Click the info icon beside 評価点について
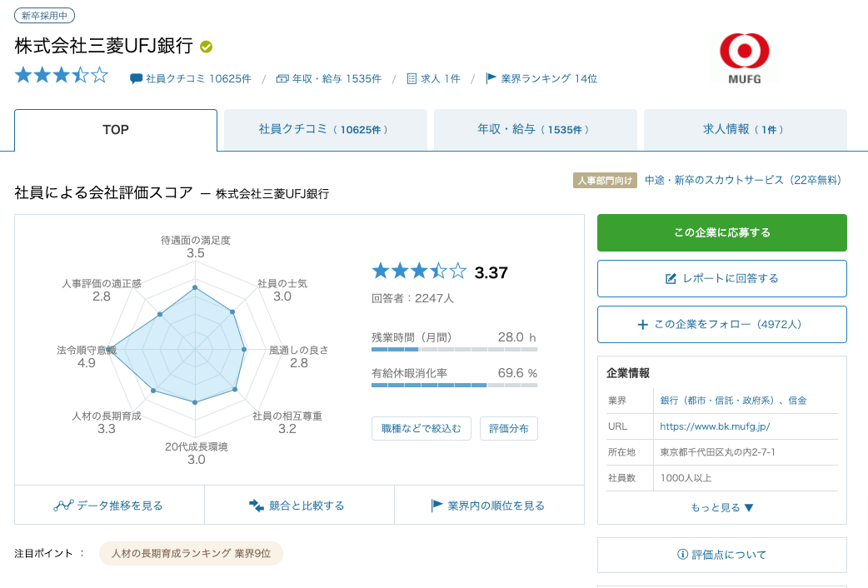868x588 pixels. [682, 554]
